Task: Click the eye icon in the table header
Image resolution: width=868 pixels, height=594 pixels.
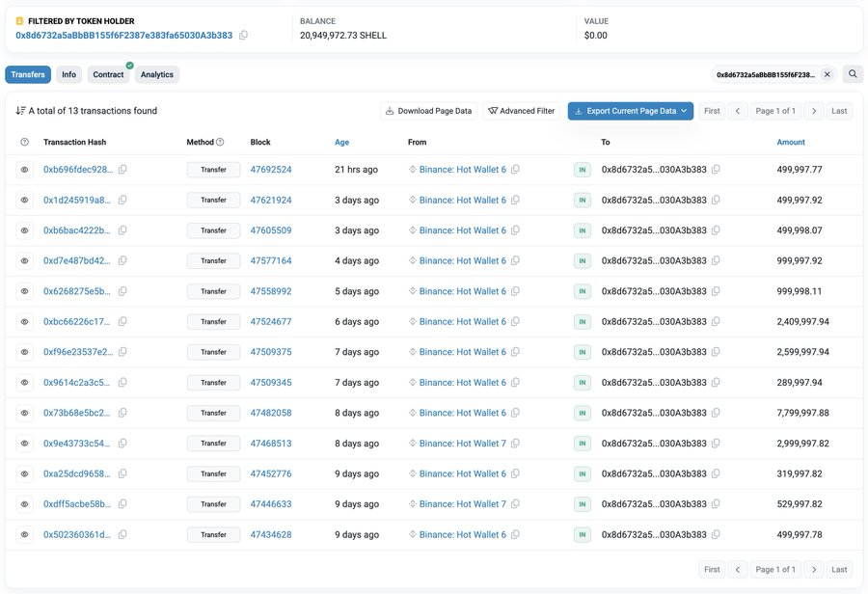Action: coord(23,142)
